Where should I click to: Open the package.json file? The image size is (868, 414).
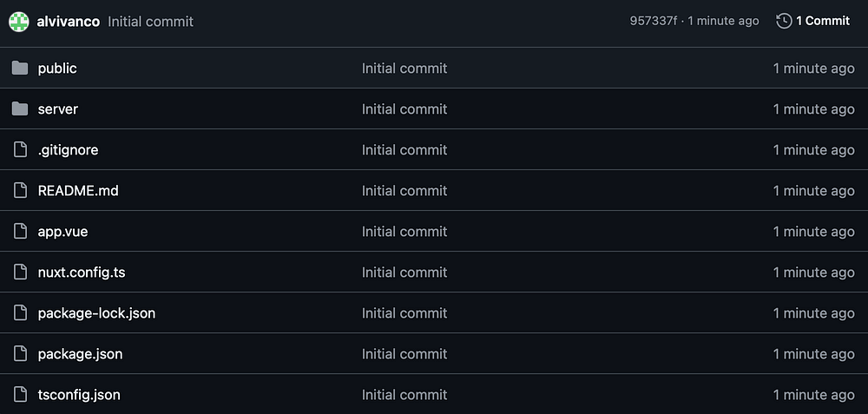80,353
